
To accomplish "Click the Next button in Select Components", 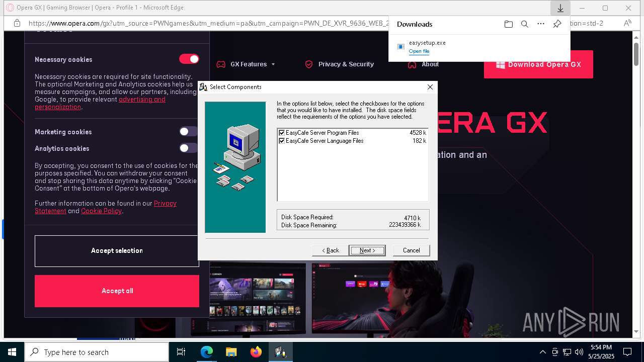I will 367,250.
